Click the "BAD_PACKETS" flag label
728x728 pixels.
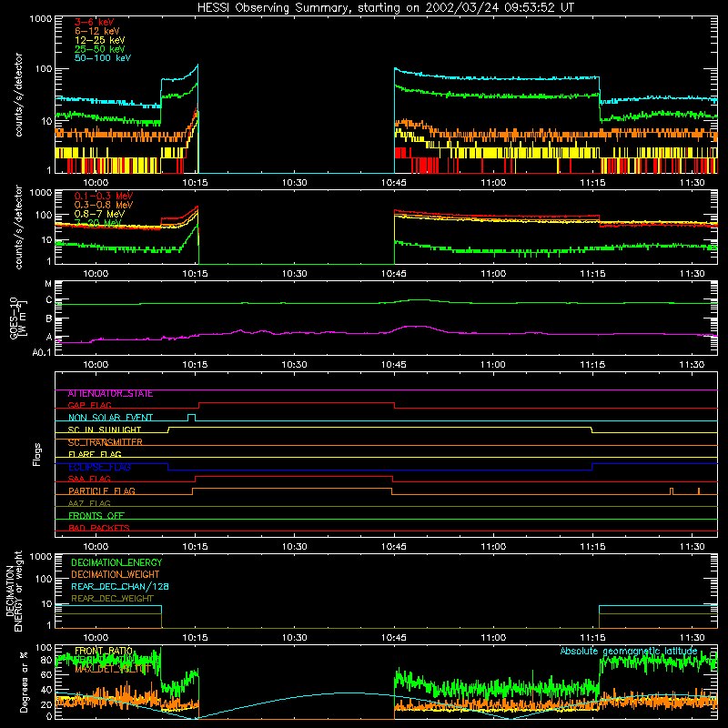99,528
